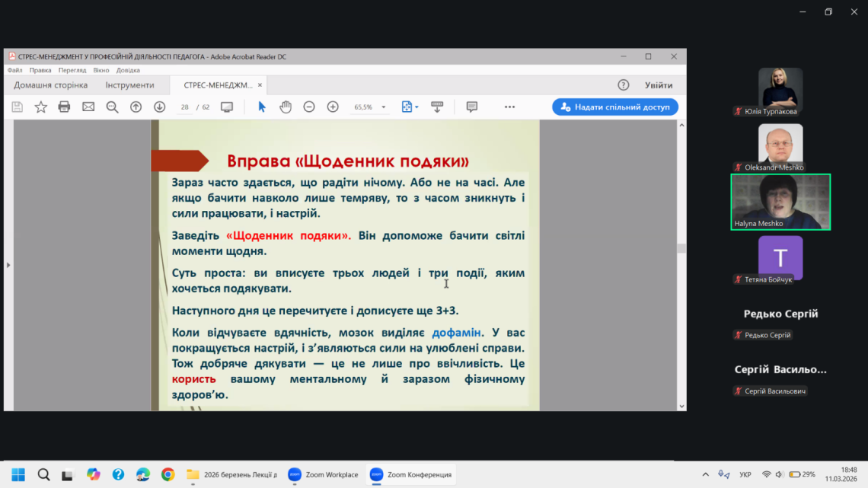The image size is (868, 488).
Task: Zoom in with the plus circle icon
Action: point(333,107)
